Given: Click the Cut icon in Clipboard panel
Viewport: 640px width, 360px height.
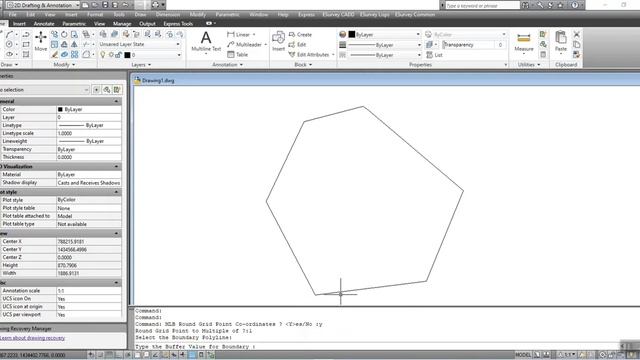Looking at the screenshot, I should click(576, 34).
